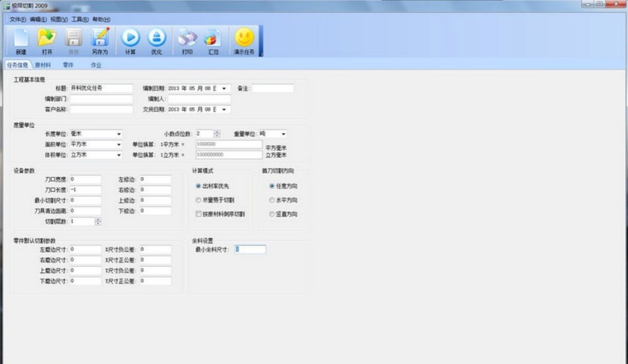Click the 客户名称 input field

[x=101, y=109]
